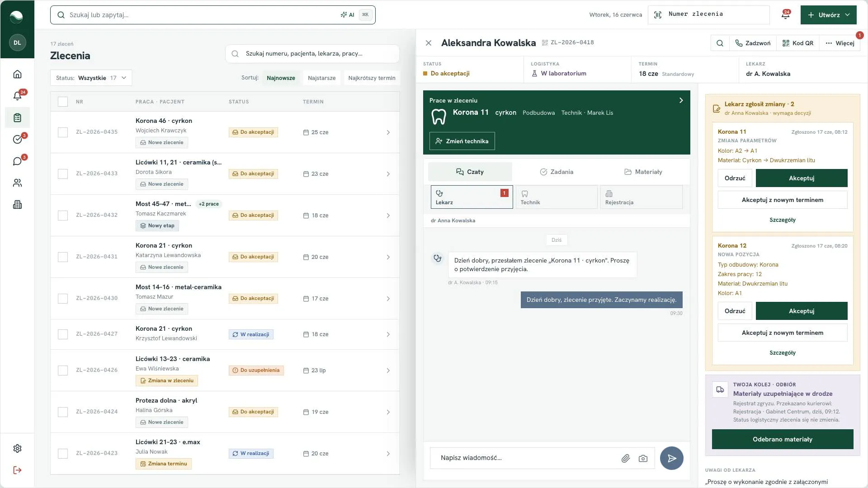
Task: Open the home icon in sidebar
Action: [x=17, y=74]
